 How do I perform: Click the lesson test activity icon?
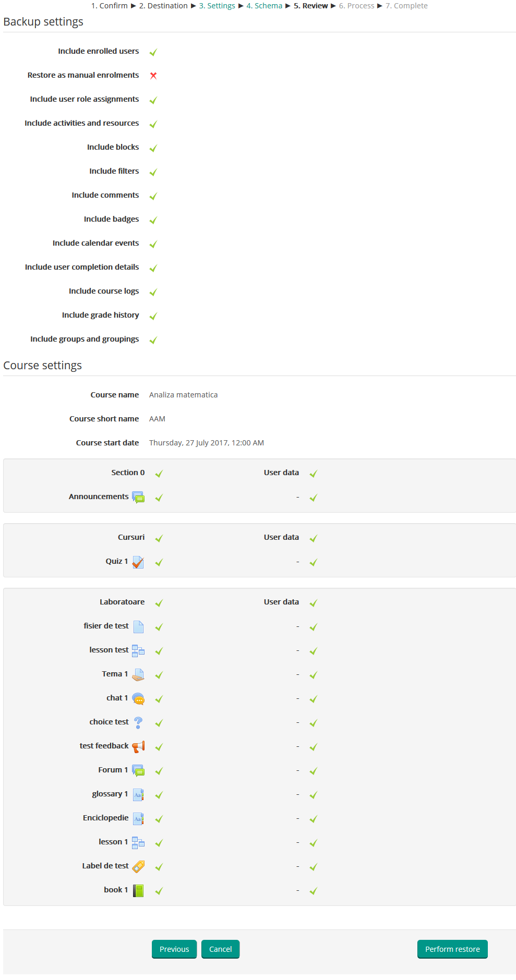138,650
